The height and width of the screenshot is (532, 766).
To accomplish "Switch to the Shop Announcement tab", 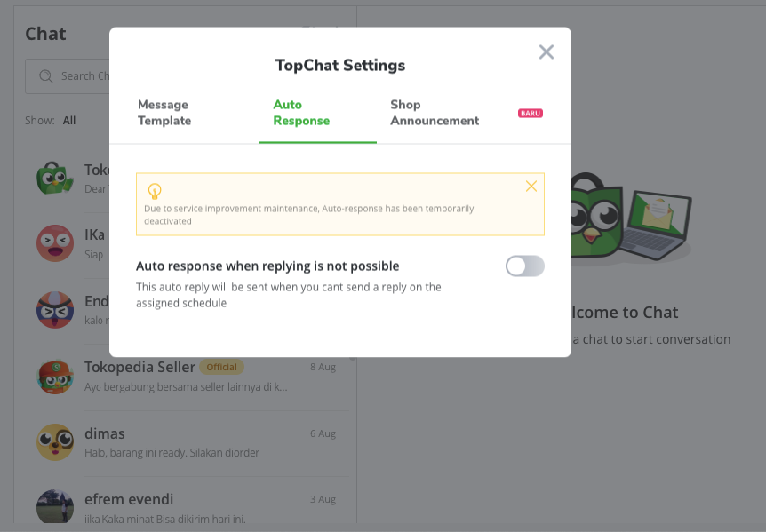I will pyautogui.click(x=435, y=113).
